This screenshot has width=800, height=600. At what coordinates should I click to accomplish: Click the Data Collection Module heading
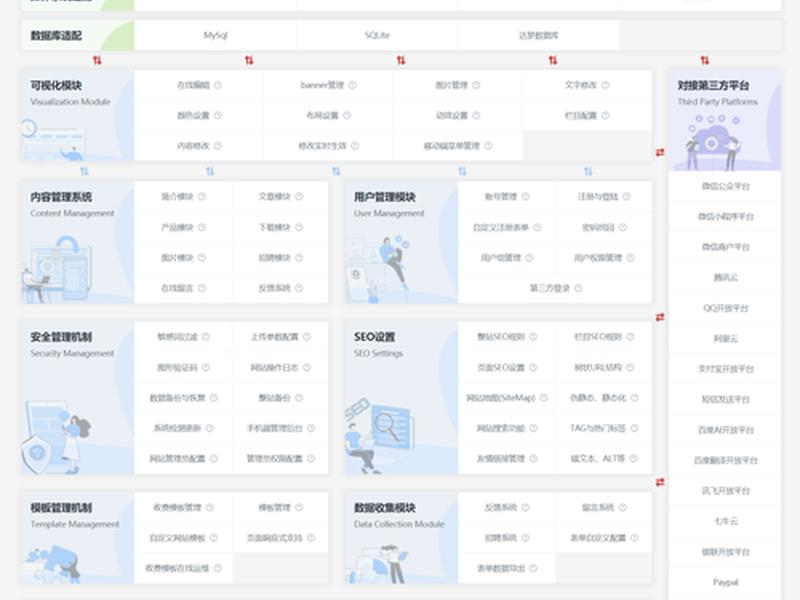399,524
